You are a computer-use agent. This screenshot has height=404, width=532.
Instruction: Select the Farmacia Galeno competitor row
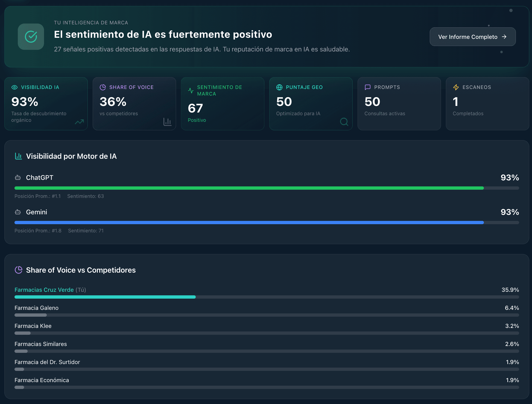[x=37, y=308]
